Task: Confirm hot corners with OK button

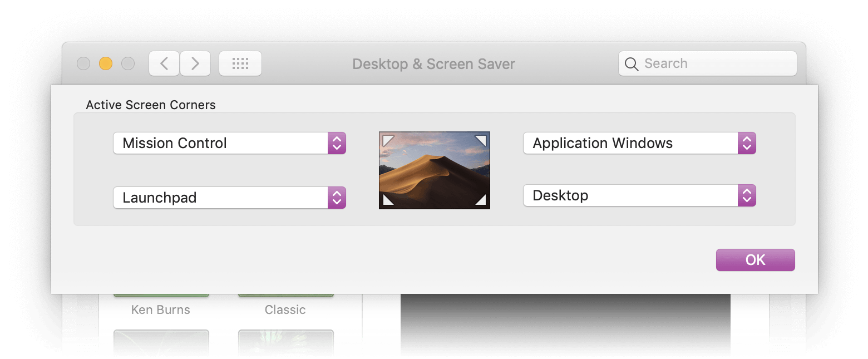Action: tap(756, 260)
